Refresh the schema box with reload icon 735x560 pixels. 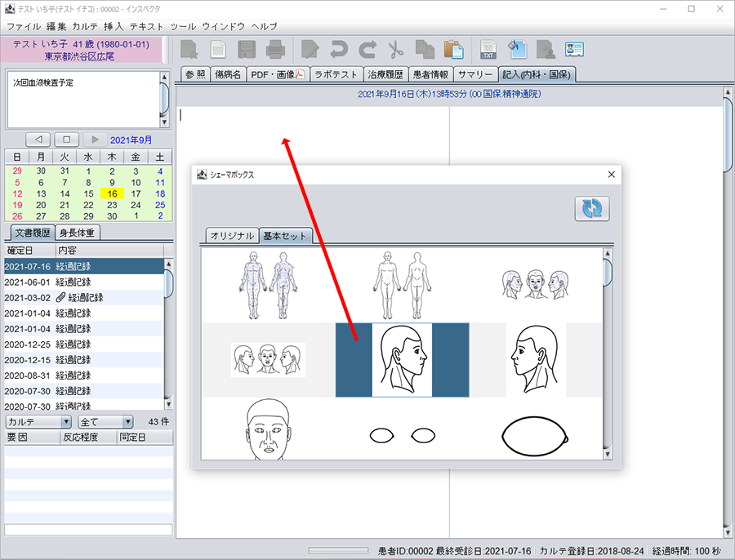coord(592,209)
